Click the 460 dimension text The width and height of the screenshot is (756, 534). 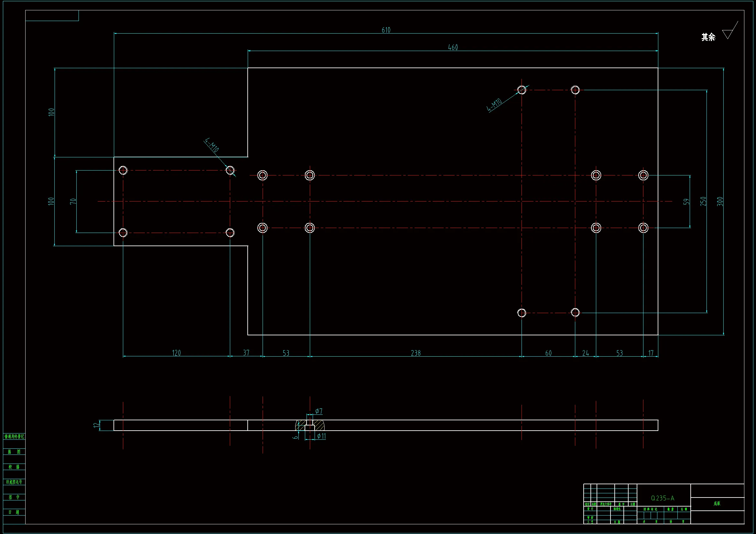[x=453, y=47]
